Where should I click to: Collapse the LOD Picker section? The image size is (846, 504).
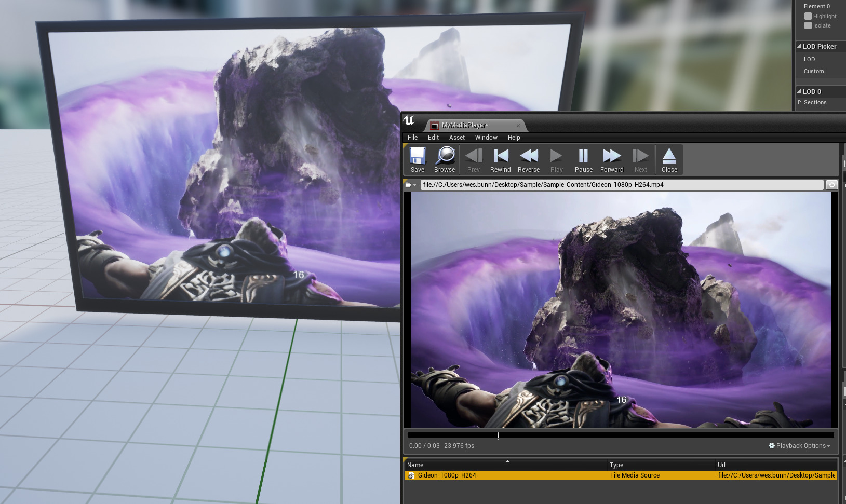[799, 46]
